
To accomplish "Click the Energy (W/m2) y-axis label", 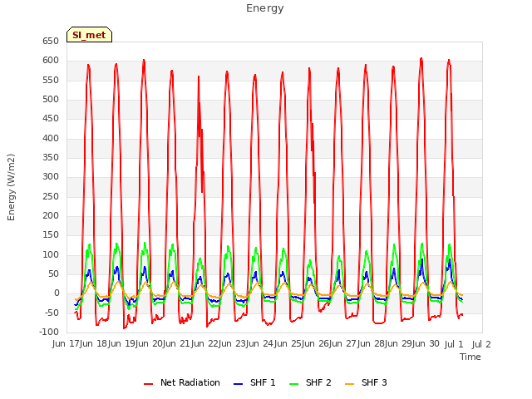I will (x=11, y=187).
